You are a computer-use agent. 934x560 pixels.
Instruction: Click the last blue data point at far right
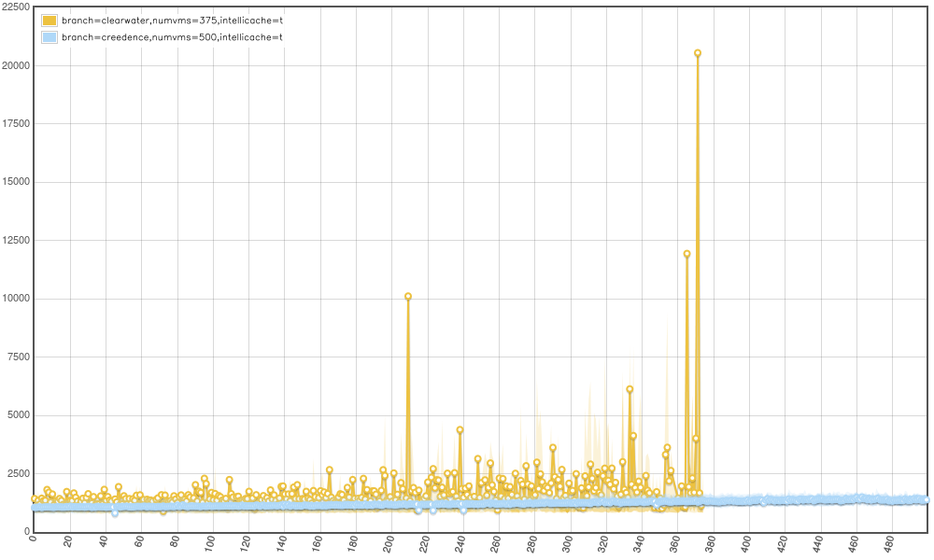[x=927, y=500]
